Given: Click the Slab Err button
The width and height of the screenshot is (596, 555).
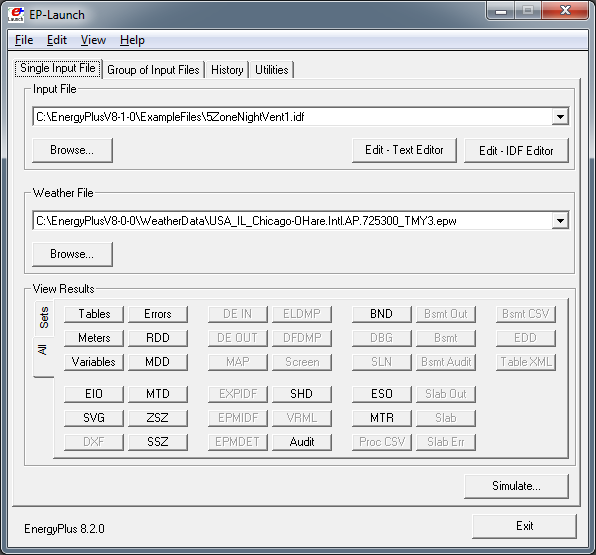Looking at the screenshot, I should [x=446, y=442].
